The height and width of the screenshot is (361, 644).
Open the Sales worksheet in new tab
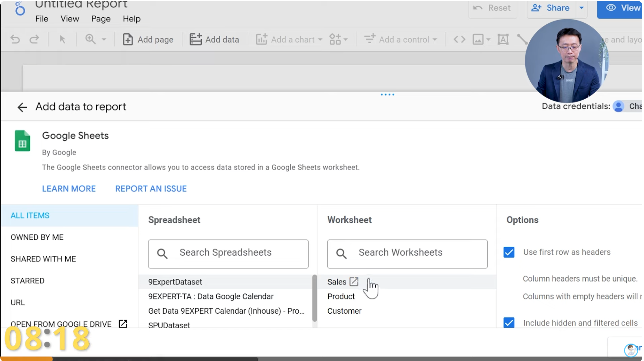click(x=354, y=282)
